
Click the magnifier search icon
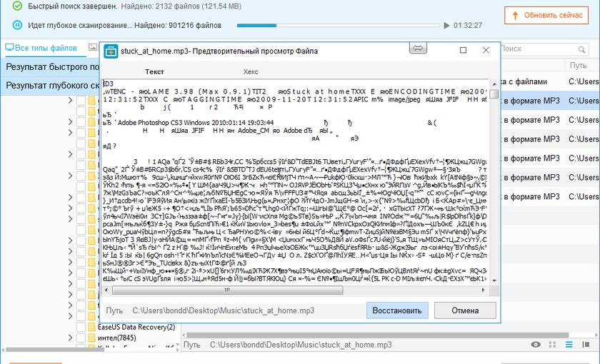[x=581, y=49]
